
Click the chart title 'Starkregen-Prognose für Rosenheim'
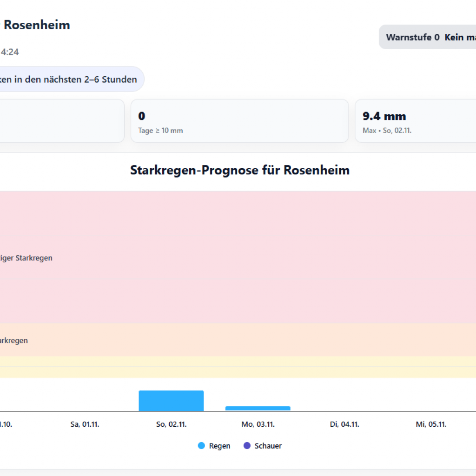point(239,170)
